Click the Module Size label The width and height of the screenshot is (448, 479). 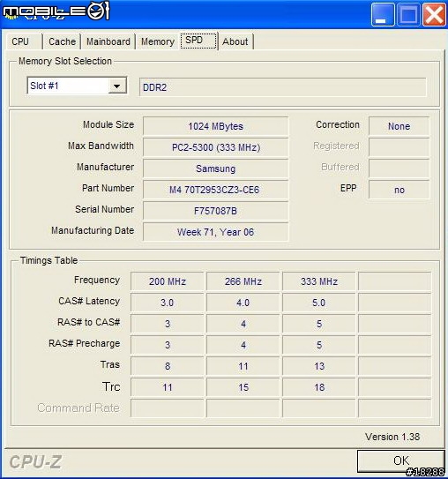(x=108, y=124)
